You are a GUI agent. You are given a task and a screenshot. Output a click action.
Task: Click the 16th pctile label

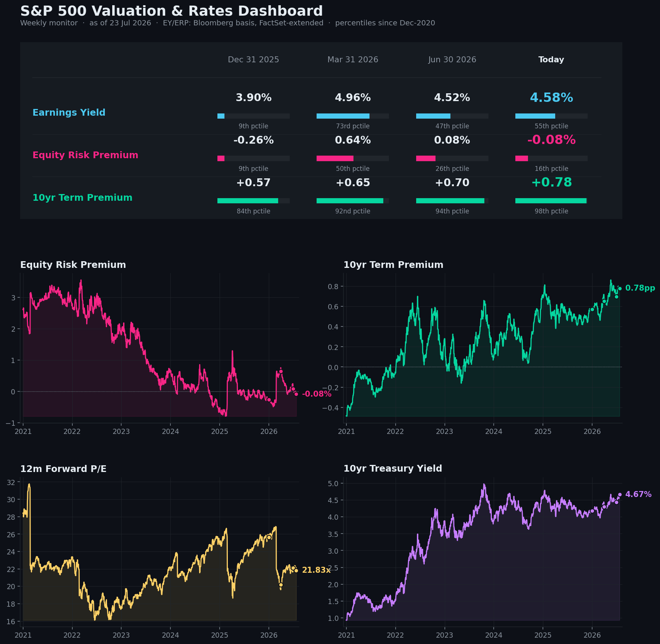[551, 169]
